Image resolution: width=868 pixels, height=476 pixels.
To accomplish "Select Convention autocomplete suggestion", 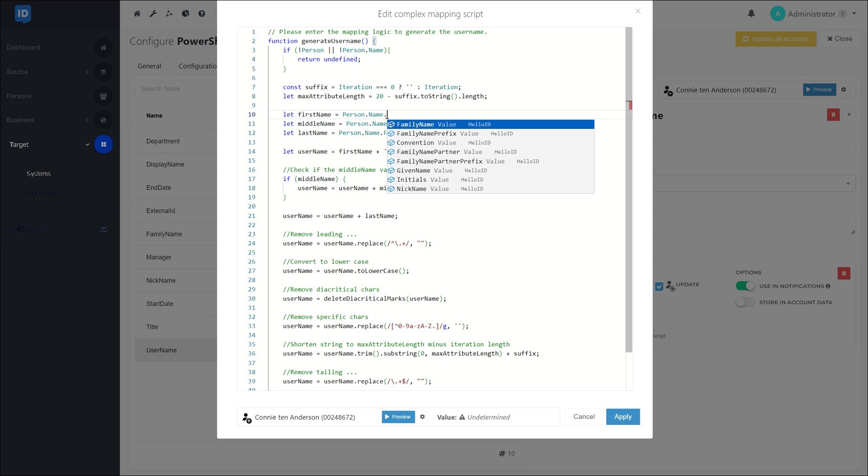I will click(490, 142).
